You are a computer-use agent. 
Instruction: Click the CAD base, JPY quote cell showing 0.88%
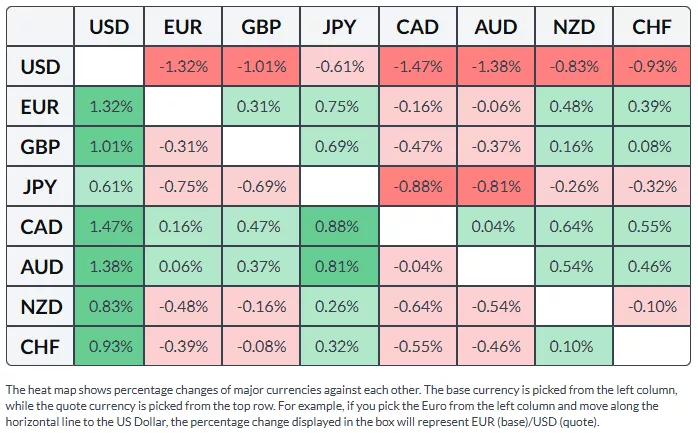(341, 227)
